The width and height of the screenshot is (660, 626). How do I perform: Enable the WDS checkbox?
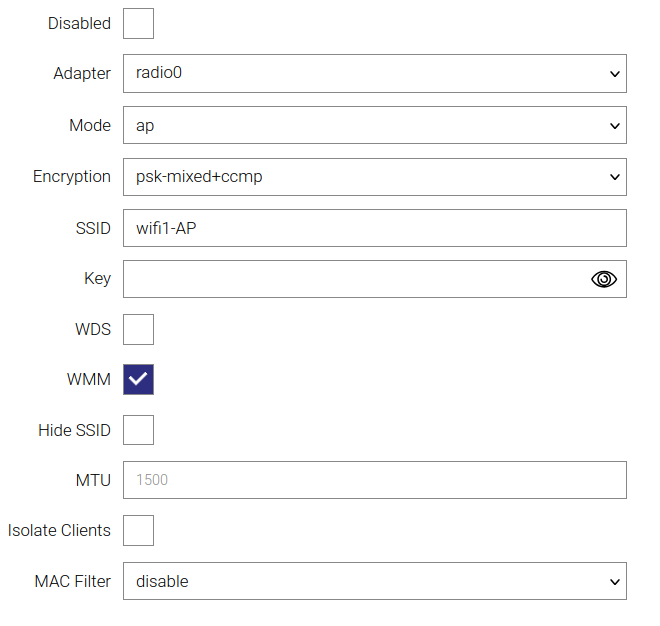click(x=138, y=329)
